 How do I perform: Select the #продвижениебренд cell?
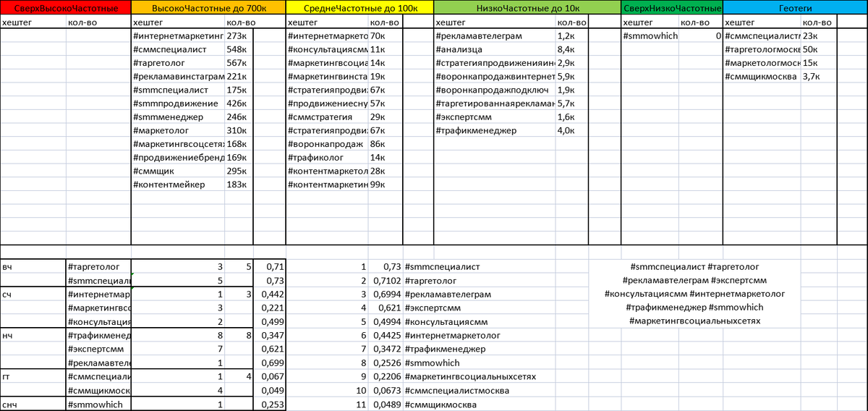coord(178,158)
